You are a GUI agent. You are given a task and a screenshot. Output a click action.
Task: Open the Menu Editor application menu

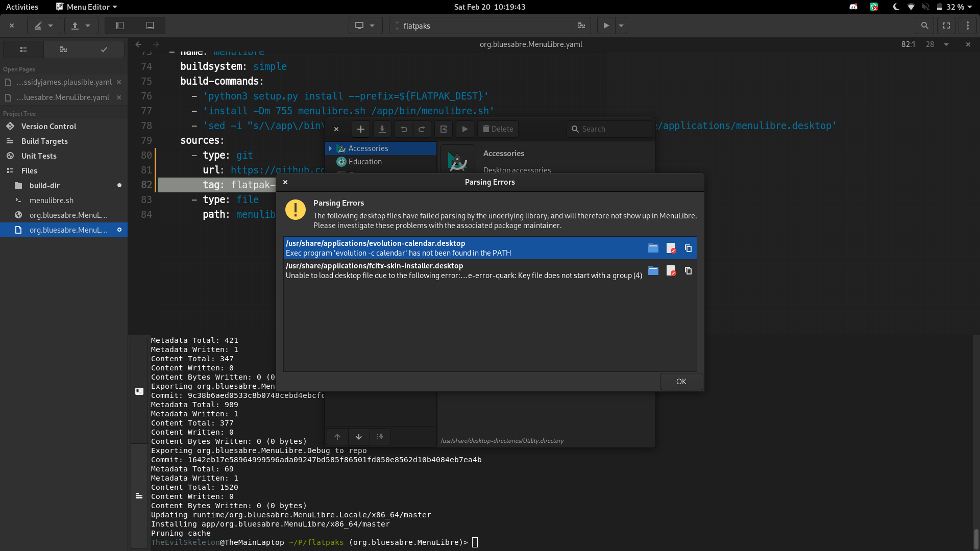click(86, 7)
